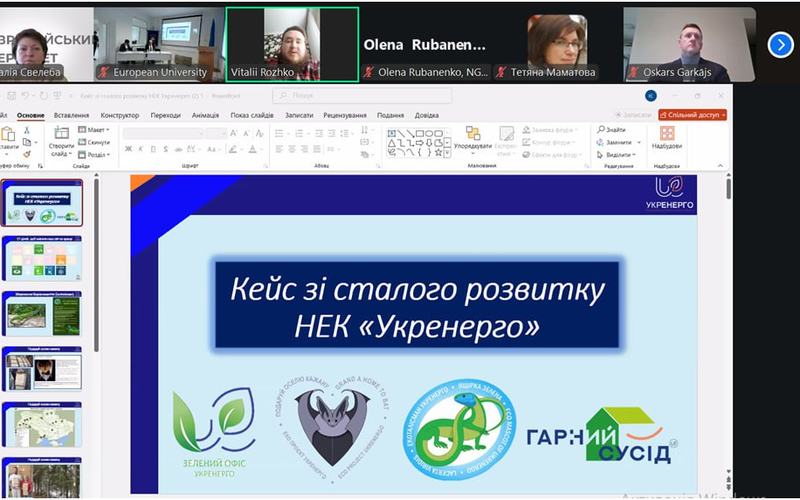Click the bulleted list icon
The image size is (800, 500).
tap(279, 134)
